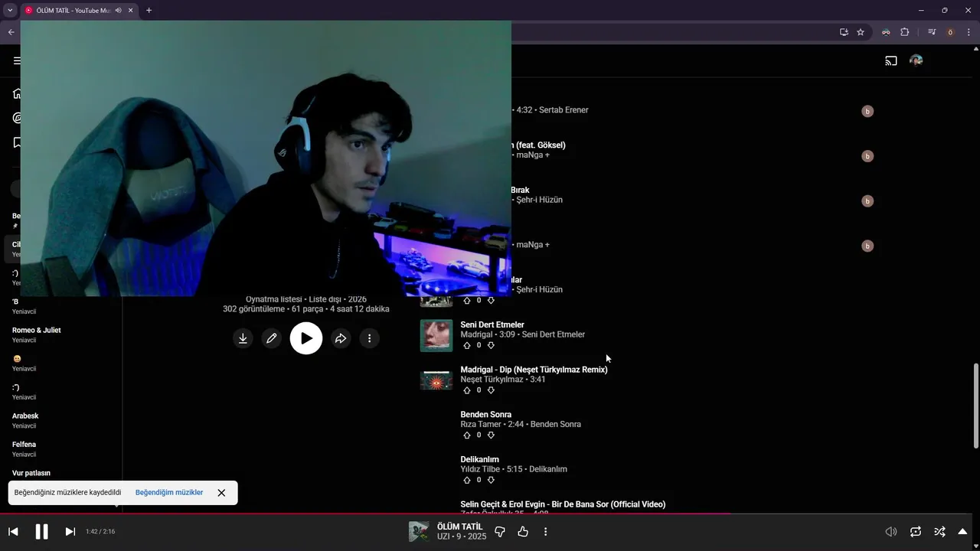The width and height of the screenshot is (980, 551).
Task: Select the Seni Dert Etmeler song title
Action: pyautogui.click(x=492, y=325)
